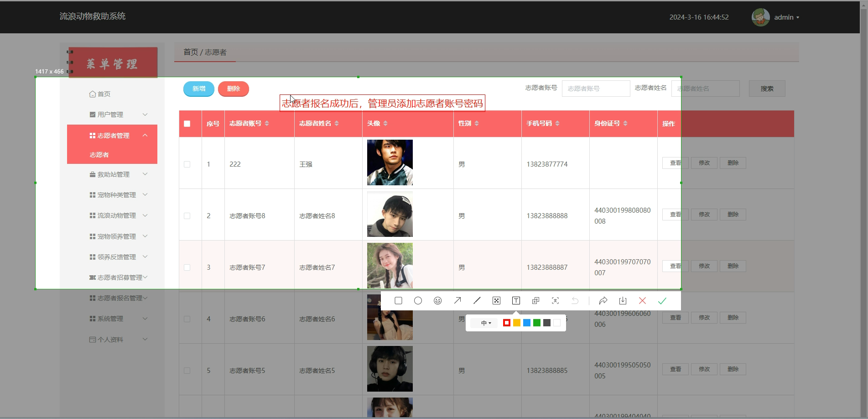The width and height of the screenshot is (868, 419).
Task: Expand the 流浪动物管理 menu chevron
Action: point(145,215)
